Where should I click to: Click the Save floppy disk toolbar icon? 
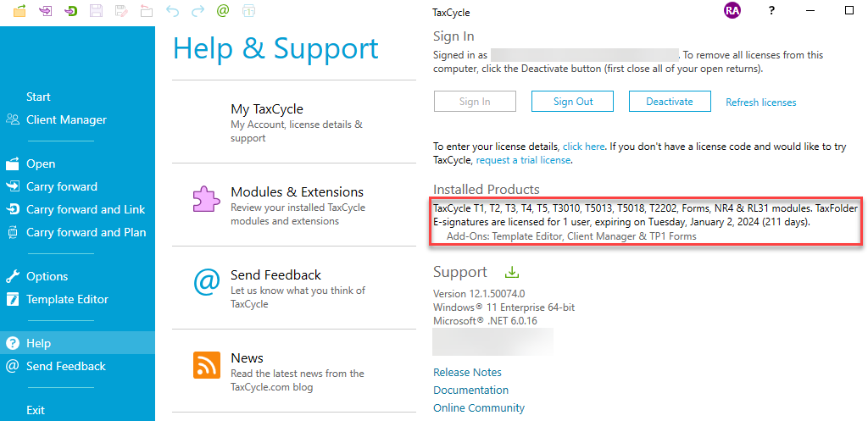tap(96, 10)
